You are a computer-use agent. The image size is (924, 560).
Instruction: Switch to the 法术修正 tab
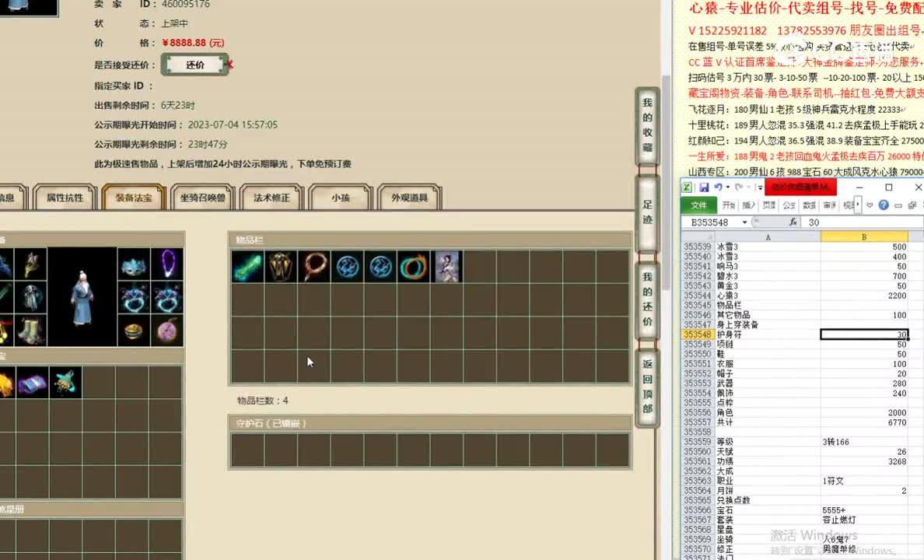pyautogui.click(x=271, y=198)
